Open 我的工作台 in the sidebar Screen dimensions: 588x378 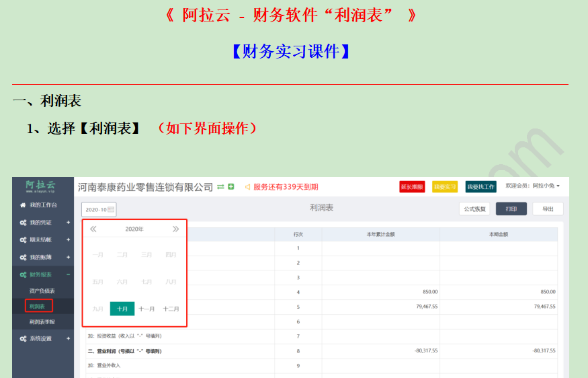[x=44, y=205]
